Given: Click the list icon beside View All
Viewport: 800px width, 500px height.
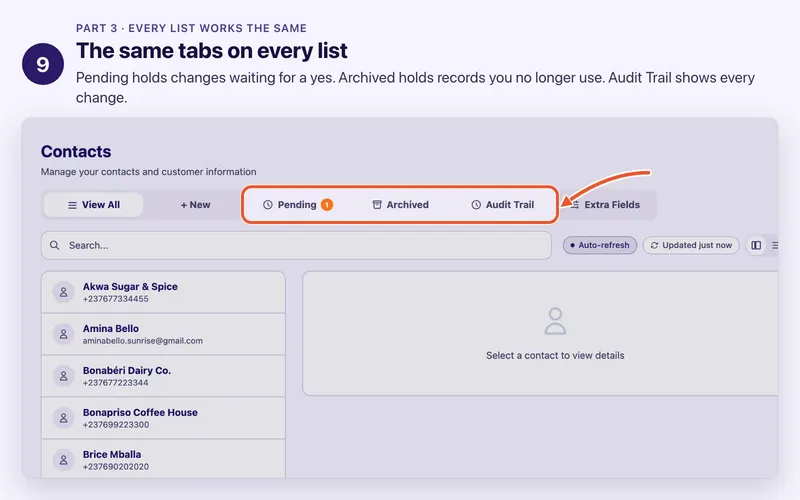Looking at the screenshot, I should pos(72,205).
